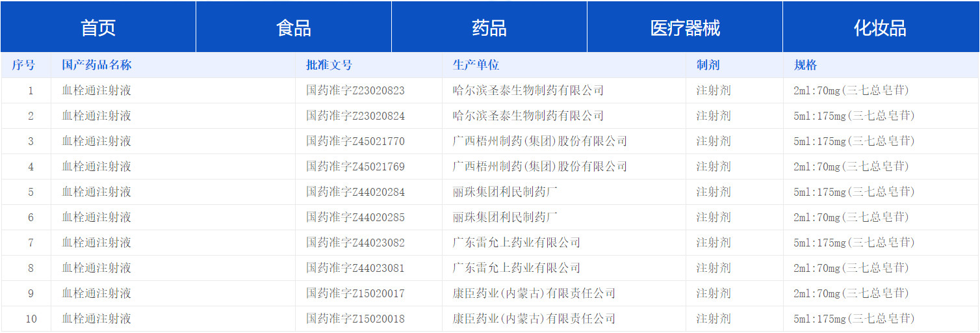Viewport: 980px width, 333px height.
Task: Click 康臣药业(内蒙古)有限责任公司 in row 10
Action: (x=534, y=319)
